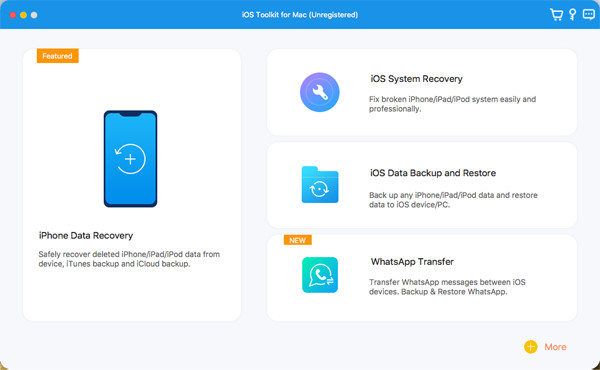
Task: Open the shopping cart purchase icon
Action: [x=556, y=15]
